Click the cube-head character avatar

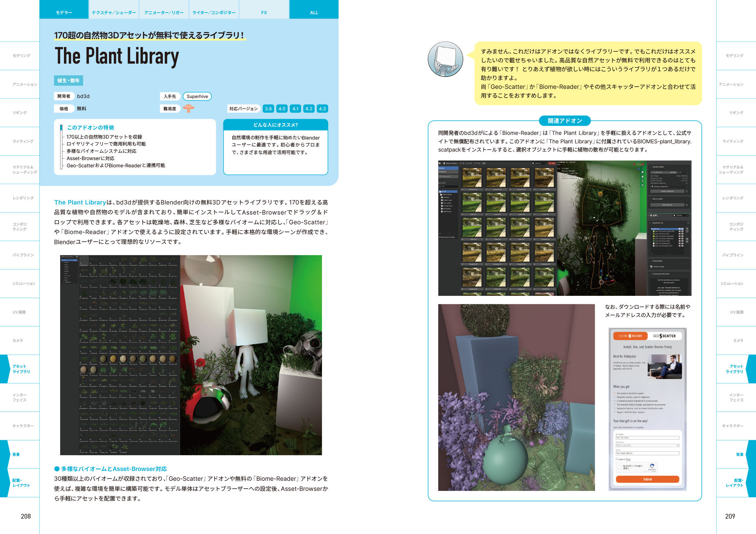tap(445, 59)
